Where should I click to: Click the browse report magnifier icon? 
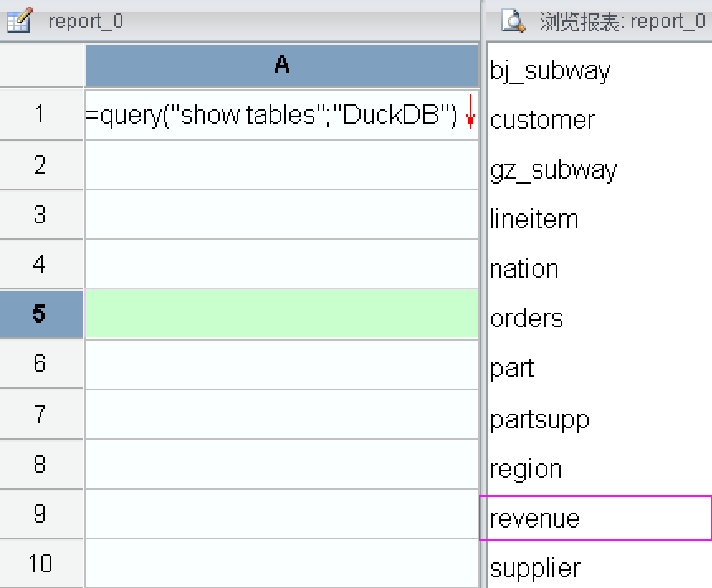514,21
